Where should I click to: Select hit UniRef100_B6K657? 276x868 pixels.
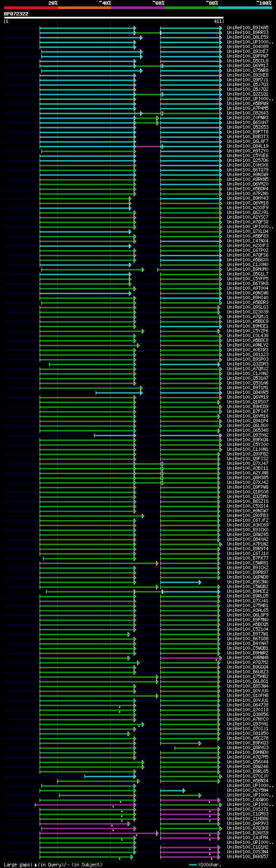click(x=248, y=856)
